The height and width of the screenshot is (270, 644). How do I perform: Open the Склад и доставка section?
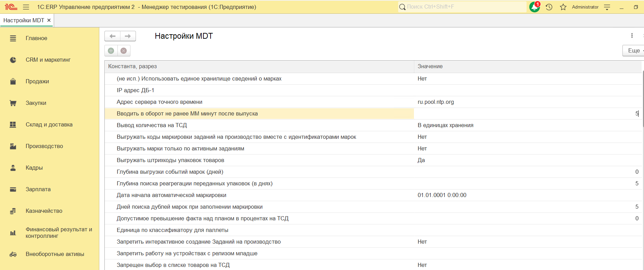click(49, 124)
